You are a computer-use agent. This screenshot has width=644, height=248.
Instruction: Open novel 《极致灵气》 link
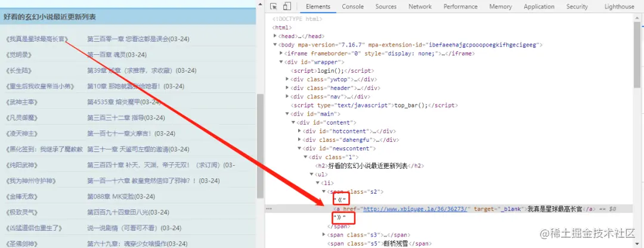(22, 212)
